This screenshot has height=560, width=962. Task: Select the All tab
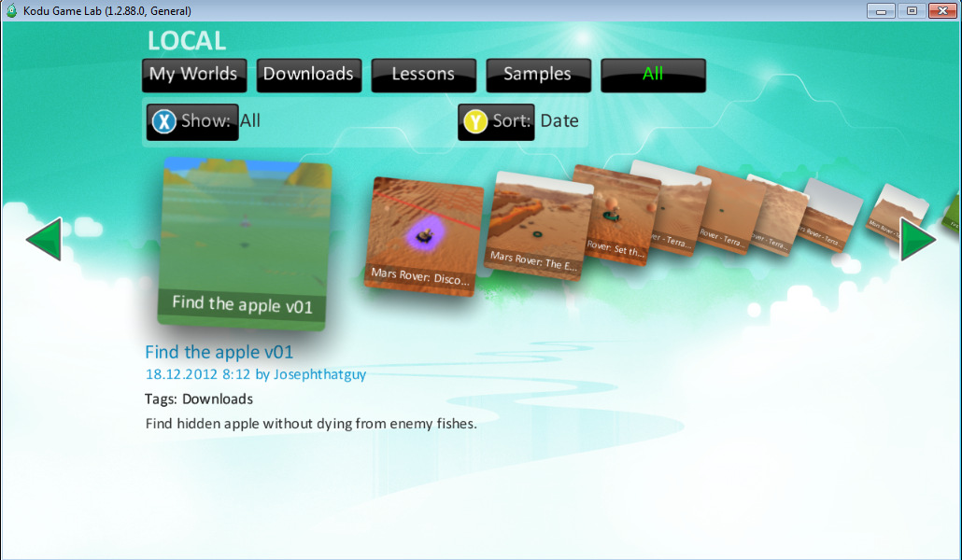coord(653,75)
